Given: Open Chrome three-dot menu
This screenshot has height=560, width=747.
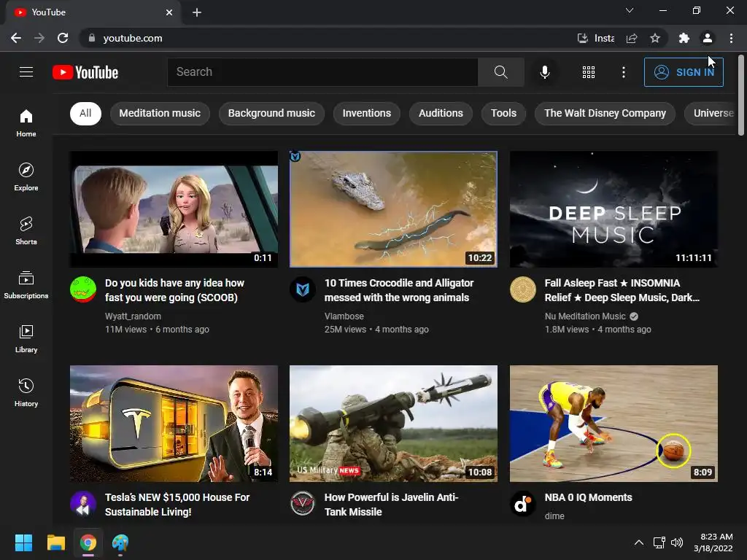Looking at the screenshot, I should pyautogui.click(x=731, y=38).
